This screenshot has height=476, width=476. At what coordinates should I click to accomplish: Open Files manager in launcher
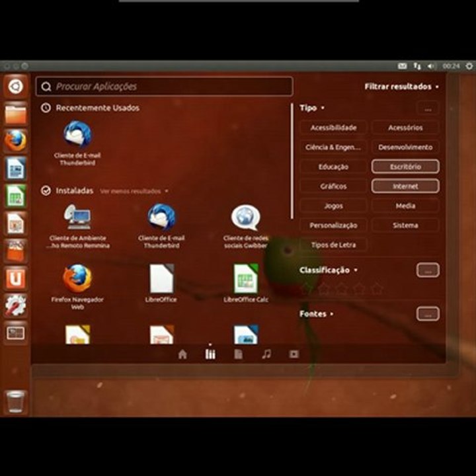coord(15,114)
